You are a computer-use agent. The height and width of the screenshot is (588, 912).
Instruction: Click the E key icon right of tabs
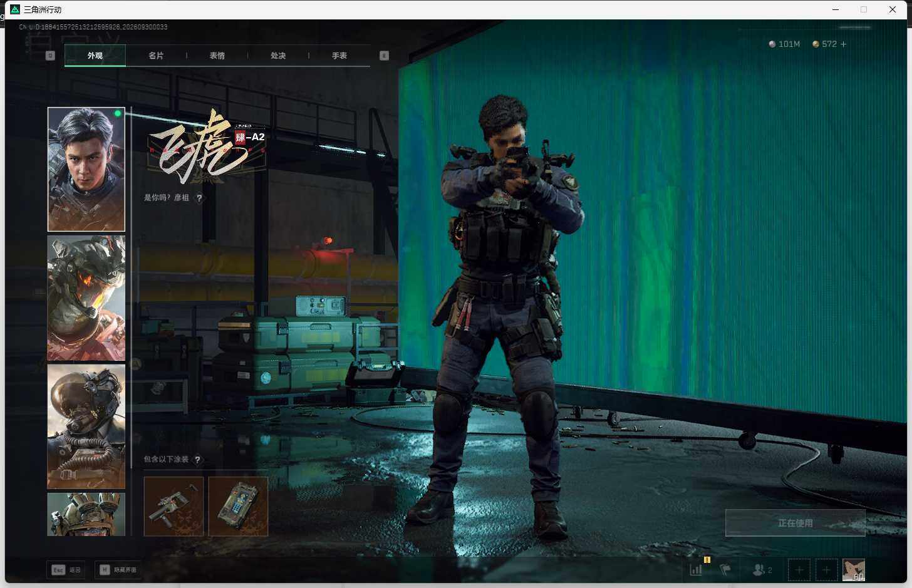click(385, 56)
